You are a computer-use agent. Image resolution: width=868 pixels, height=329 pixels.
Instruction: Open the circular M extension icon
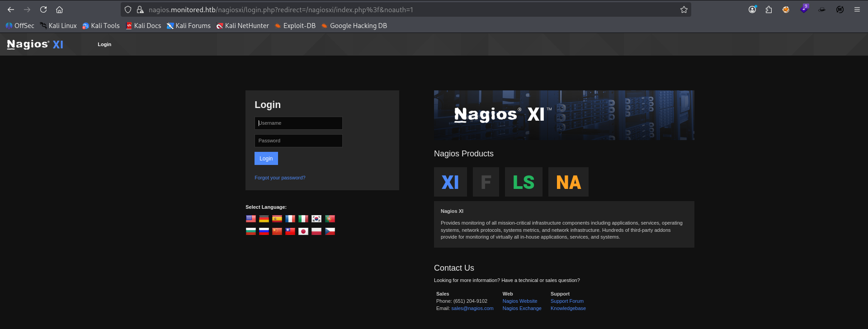(x=840, y=9)
